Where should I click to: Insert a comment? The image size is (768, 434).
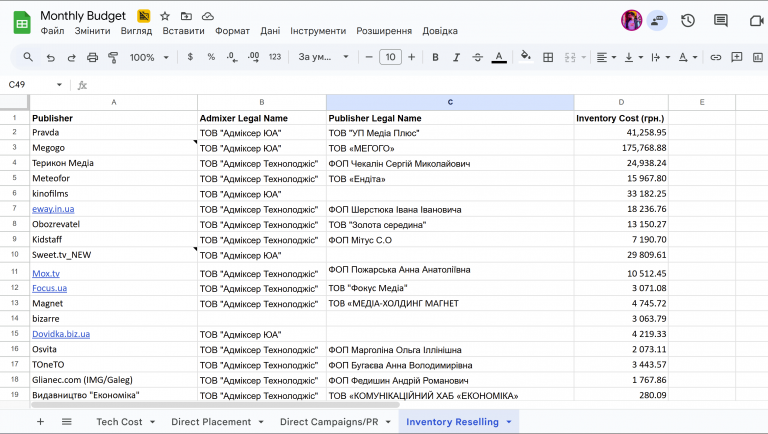pos(736,57)
